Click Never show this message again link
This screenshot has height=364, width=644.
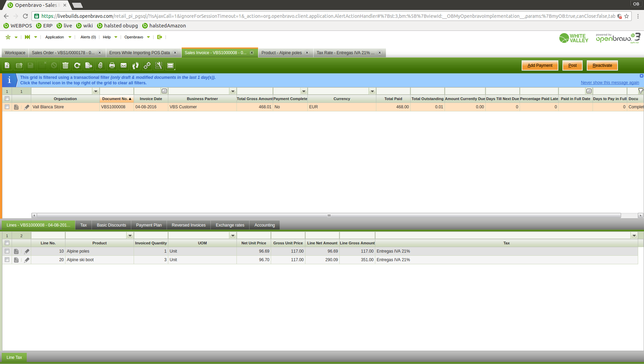(610, 83)
